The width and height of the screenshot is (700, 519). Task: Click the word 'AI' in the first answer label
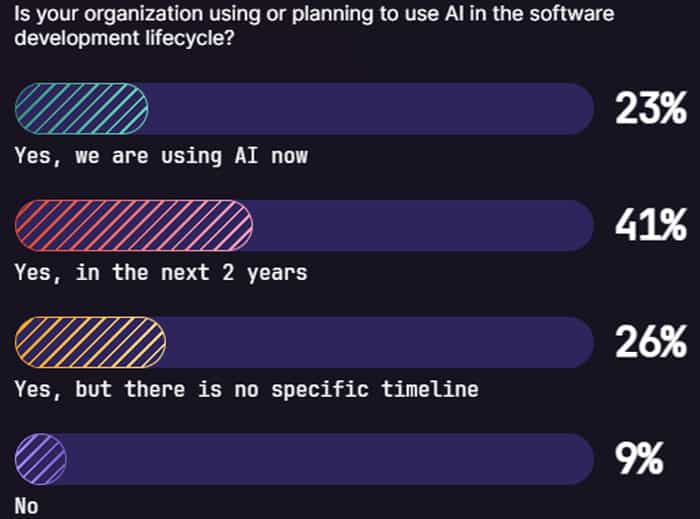coord(246,156)
